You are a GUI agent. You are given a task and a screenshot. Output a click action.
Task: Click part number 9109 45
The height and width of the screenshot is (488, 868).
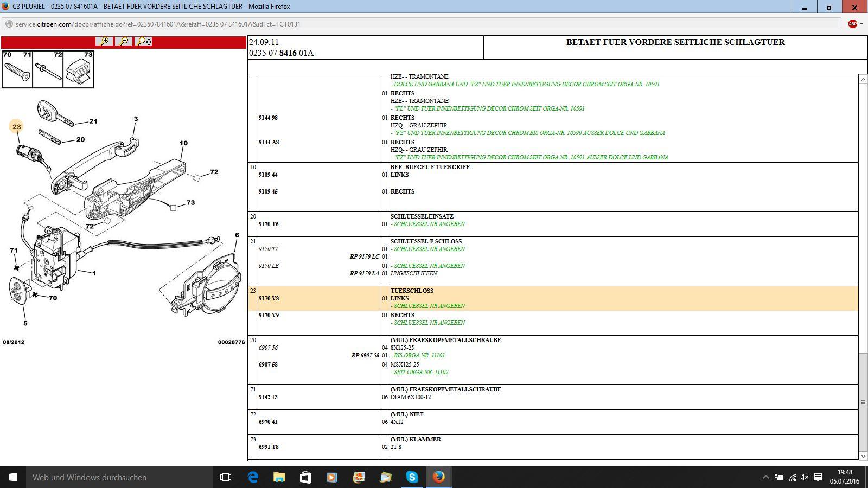pos(268,191)
